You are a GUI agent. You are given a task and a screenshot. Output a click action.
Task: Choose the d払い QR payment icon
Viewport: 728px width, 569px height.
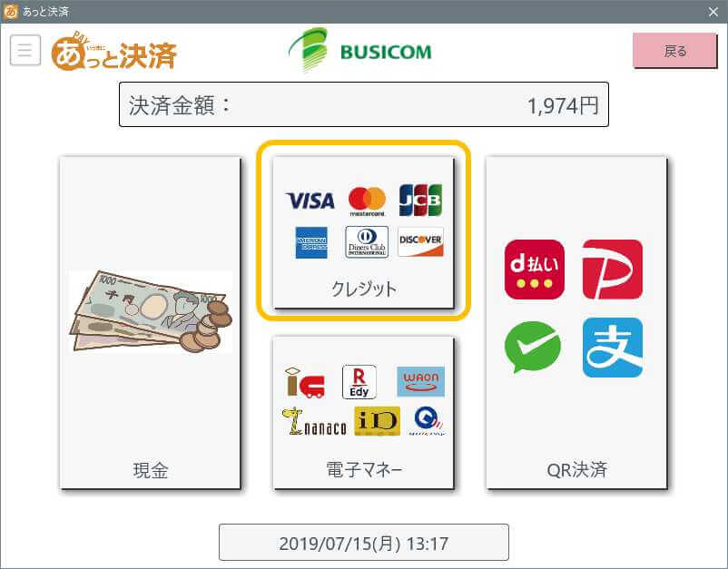(x=535, y=270)
